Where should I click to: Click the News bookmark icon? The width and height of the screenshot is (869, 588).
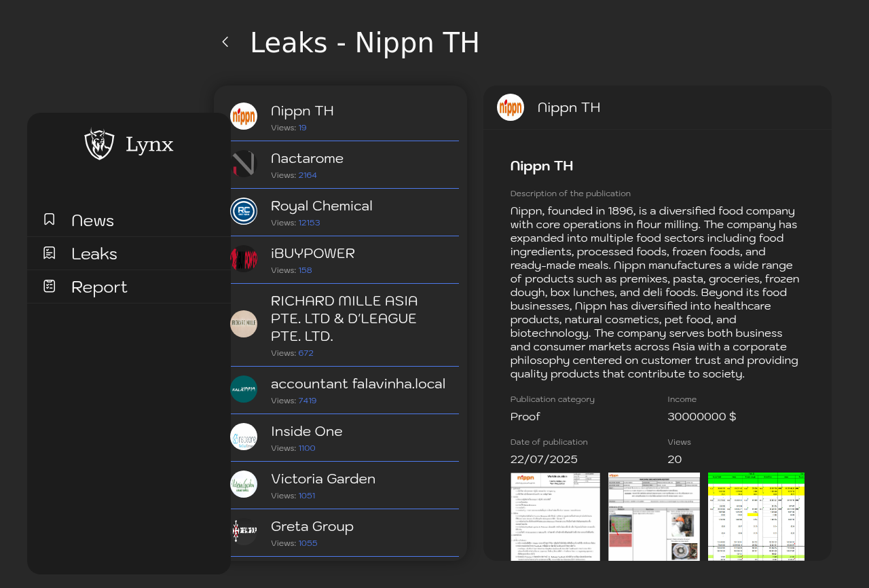(x=50, y=219)
